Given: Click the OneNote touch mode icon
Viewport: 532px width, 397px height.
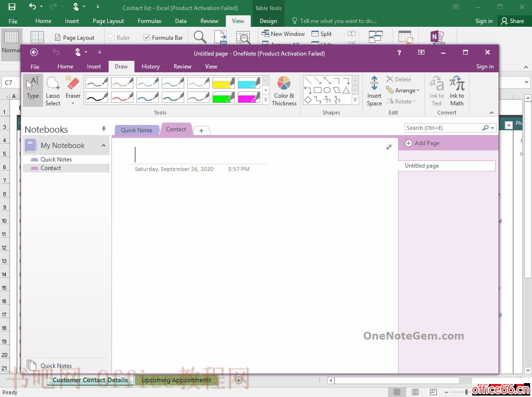Looking at the screenshot, I should coord(78,52).
